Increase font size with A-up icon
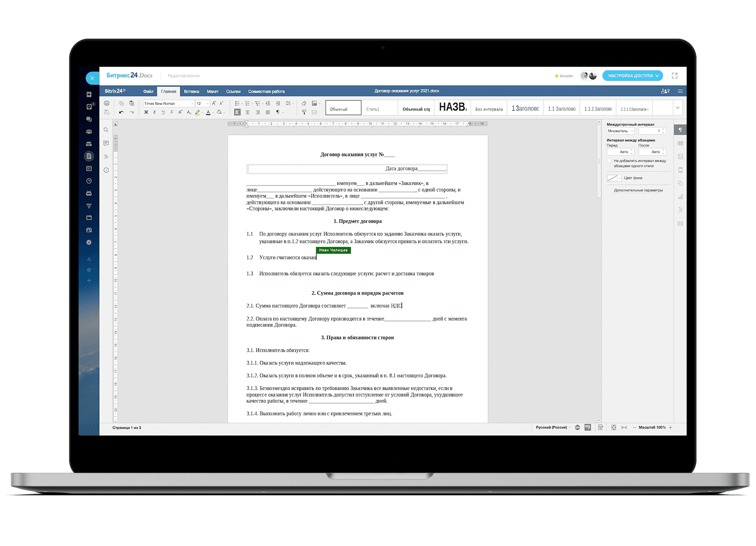Image resolution: width=756 pixels, height=546 pixels. coord(214,103)
